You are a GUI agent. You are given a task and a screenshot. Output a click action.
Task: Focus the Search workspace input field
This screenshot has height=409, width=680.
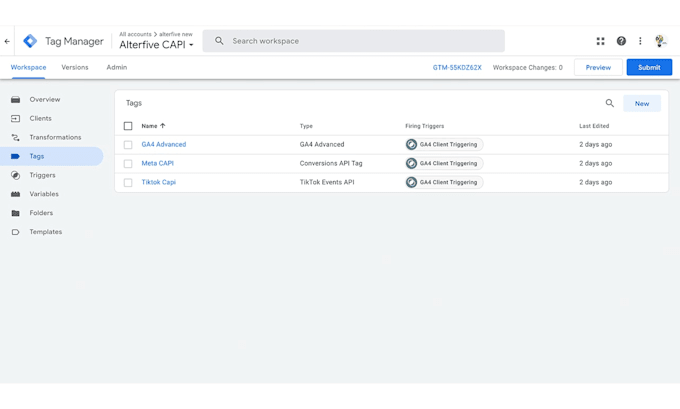coord(353,41)
